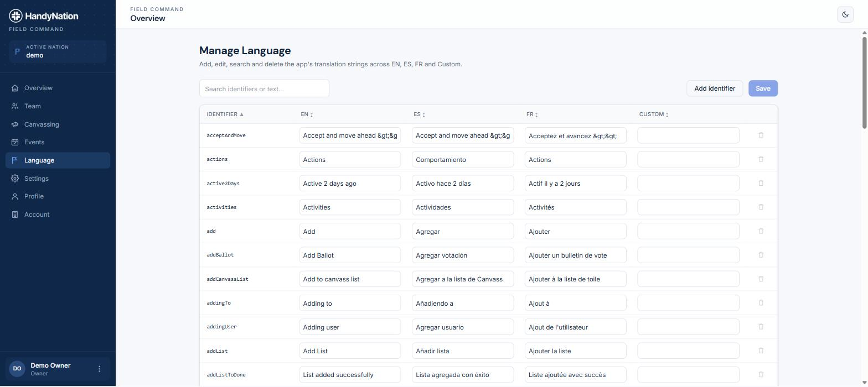Screen dimensions: 868x387
Task: Navigate to Events in the sidebar
Action: [58, 142]
